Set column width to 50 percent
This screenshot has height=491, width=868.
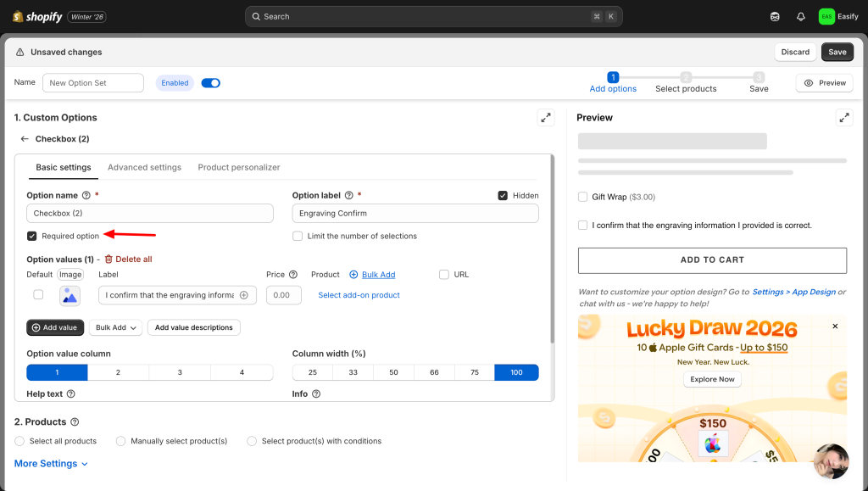393,372
